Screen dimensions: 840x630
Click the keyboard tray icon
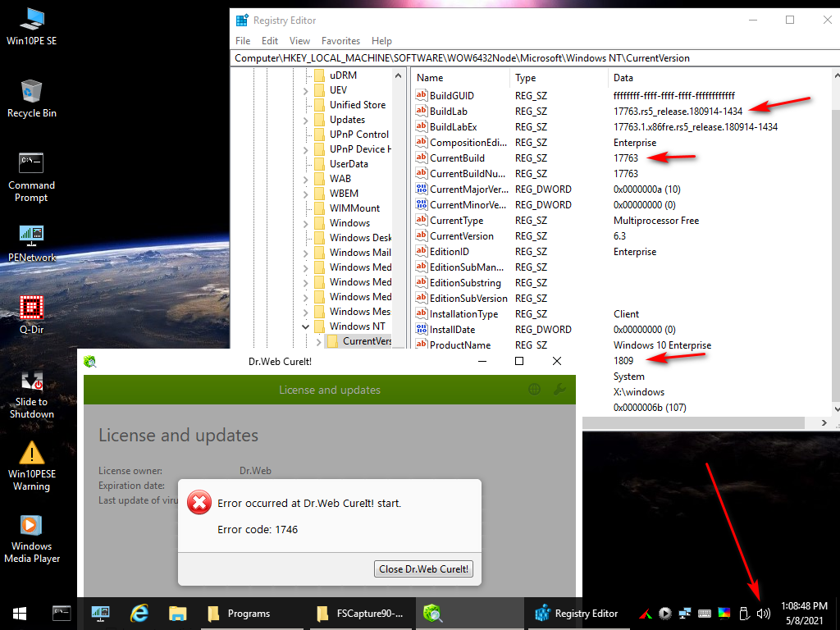pyautogui.click(x=705, y=614)
